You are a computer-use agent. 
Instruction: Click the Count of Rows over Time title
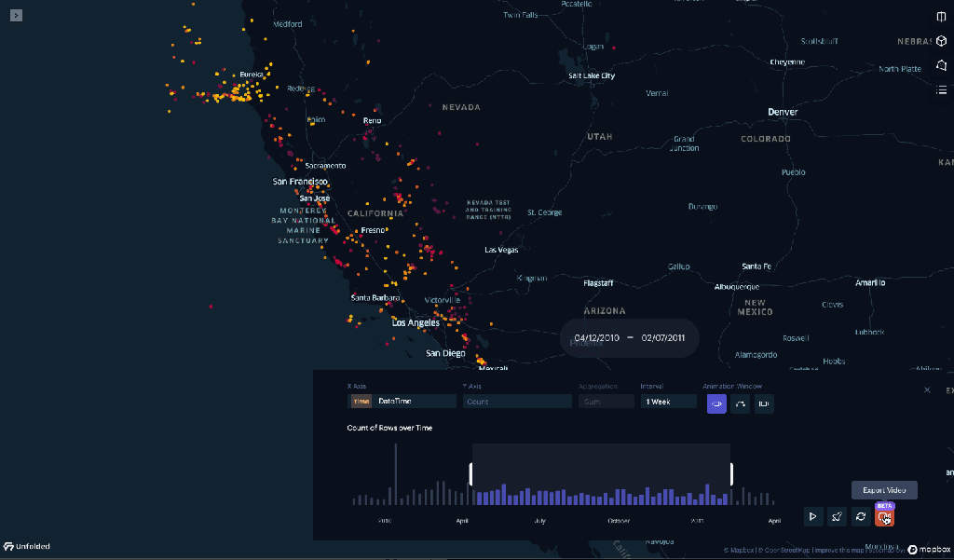point(389,428)
